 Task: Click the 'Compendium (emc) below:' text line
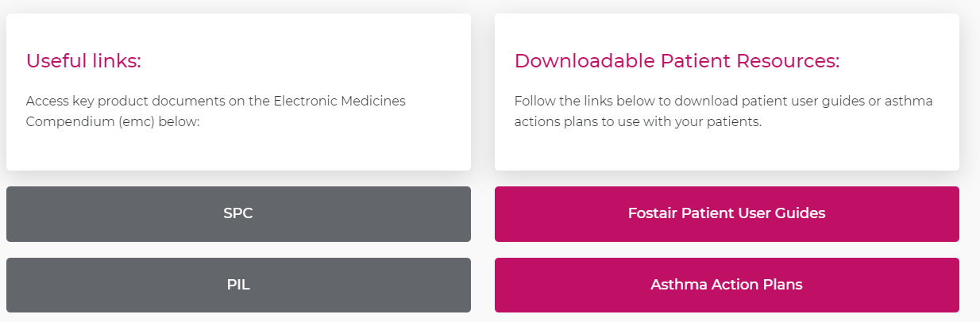112,122
